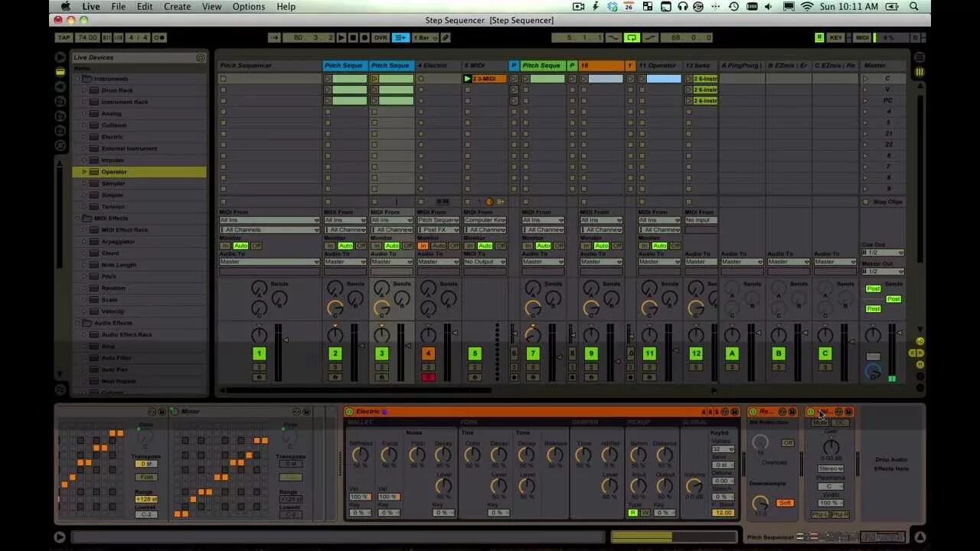Toggle the Minor device activator
The width and height of the screenshot is (980, 551).
174,412
